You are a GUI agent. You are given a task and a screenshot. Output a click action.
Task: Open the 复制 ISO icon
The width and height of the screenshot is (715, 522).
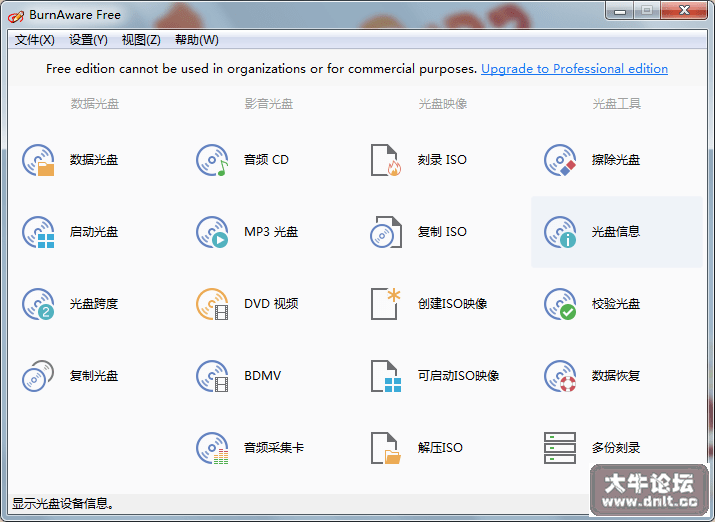[386, 232]
